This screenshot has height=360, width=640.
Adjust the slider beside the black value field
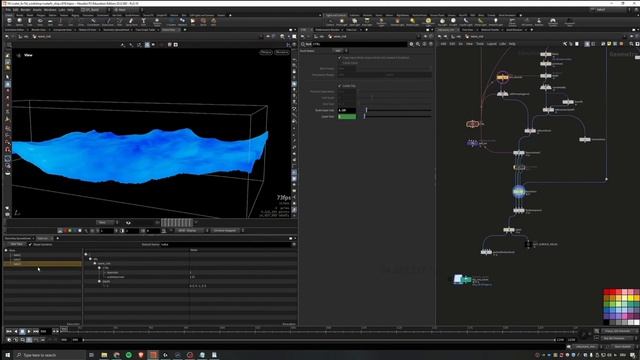tap(398, 110)
